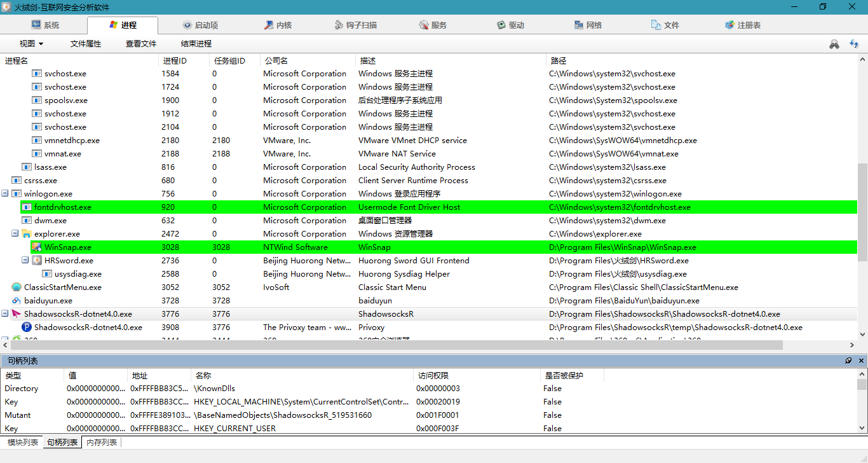Collapse the explorer.exe process tree
This screenshot has width=868, height=463.
[x=15, y=233]
